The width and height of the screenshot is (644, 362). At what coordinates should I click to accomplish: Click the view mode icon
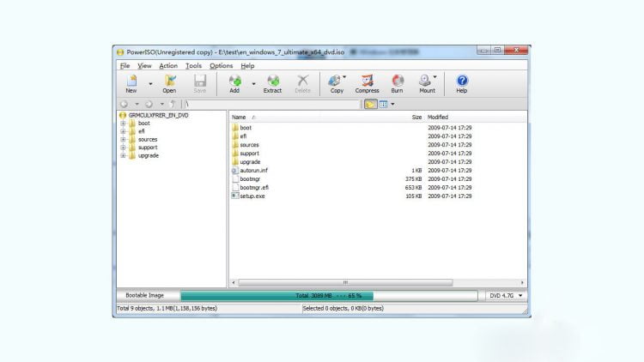click(383, 105)
